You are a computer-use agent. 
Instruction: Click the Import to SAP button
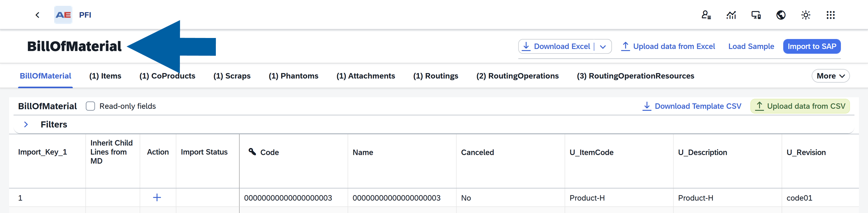coord(812,46)
